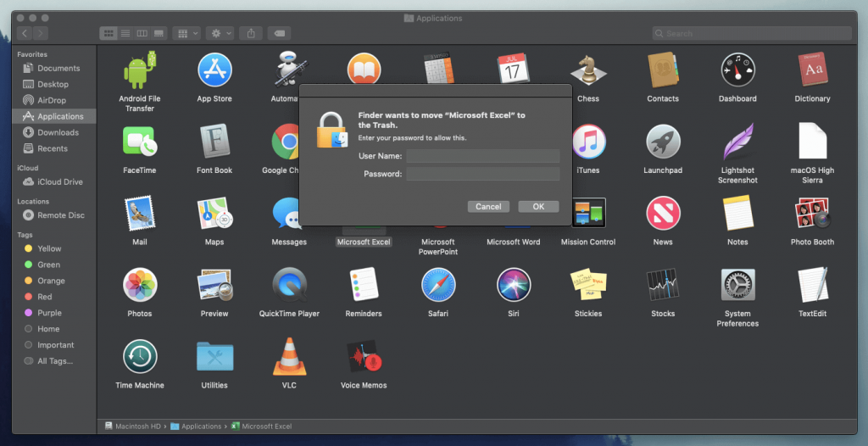Open AirDrop in the sidebar

[x=53, y=100]
